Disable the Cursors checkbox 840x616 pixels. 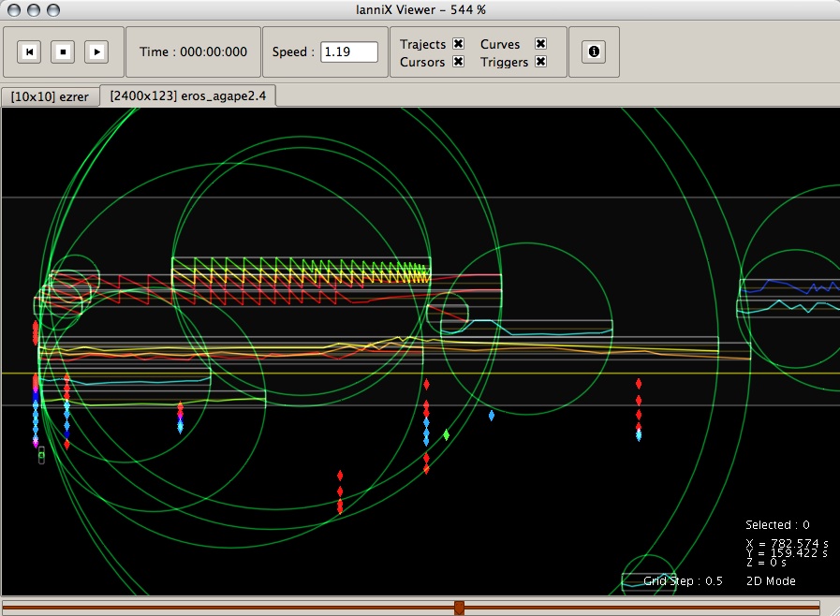[x=459, y=62]
